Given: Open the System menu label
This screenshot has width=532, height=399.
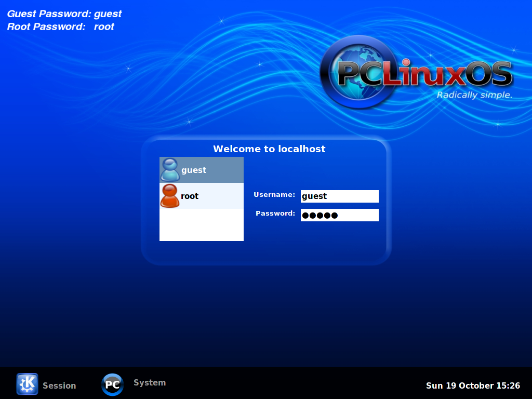Looking at the screenshot, I should click(x=150, y=383).
